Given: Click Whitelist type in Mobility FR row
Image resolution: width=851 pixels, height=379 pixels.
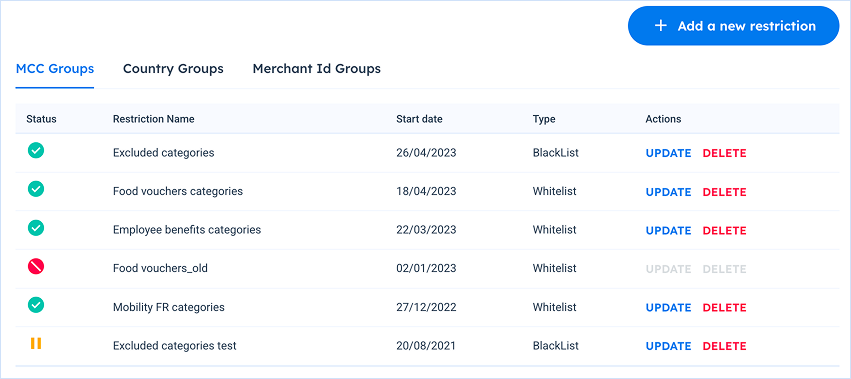Looking at the screenshot, I should 554,307.
